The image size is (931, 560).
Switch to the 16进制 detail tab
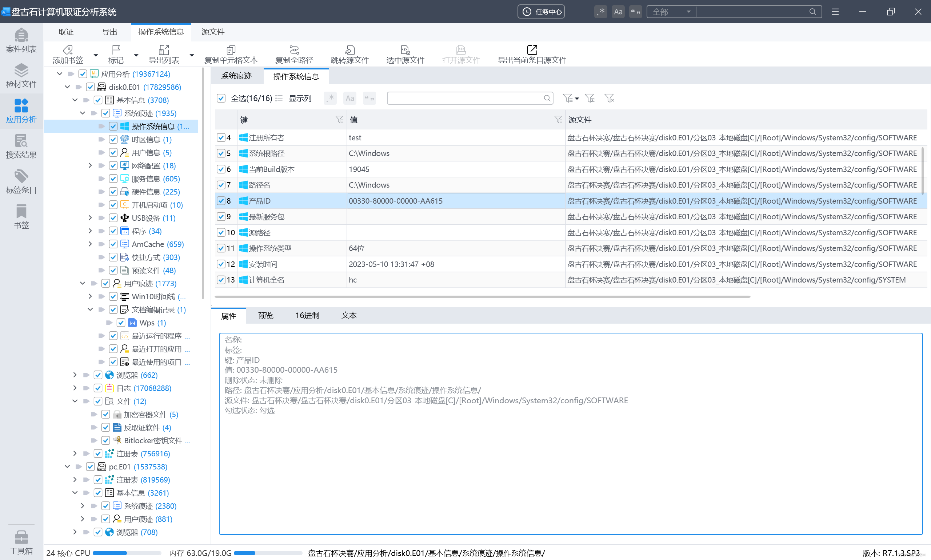point(307,316)
